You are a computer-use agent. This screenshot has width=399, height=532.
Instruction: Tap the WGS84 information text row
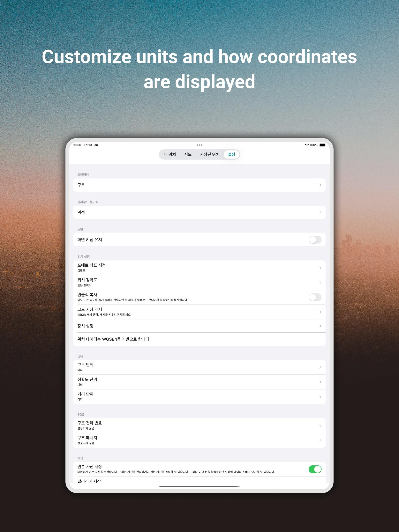pos(199,339)
